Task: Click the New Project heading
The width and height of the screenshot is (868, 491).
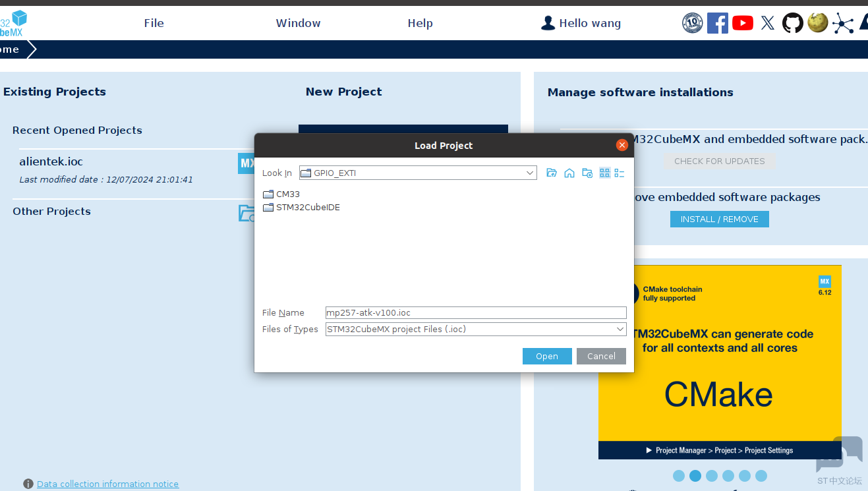Action: tap(343, 92)
